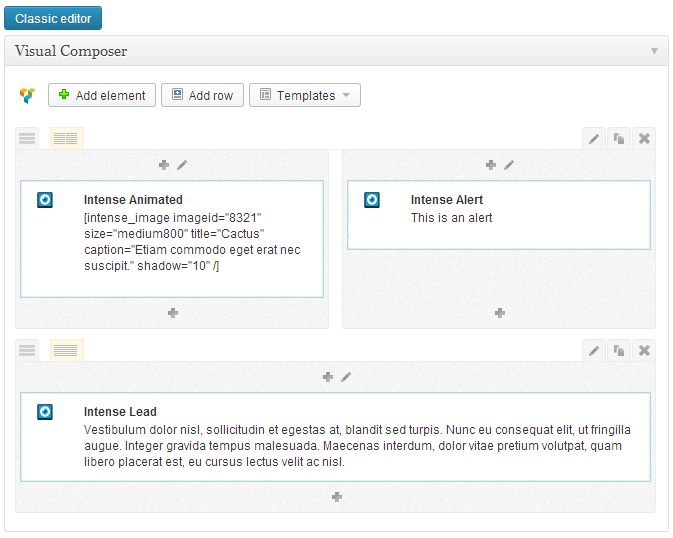Delete the second row

point(644,351)
